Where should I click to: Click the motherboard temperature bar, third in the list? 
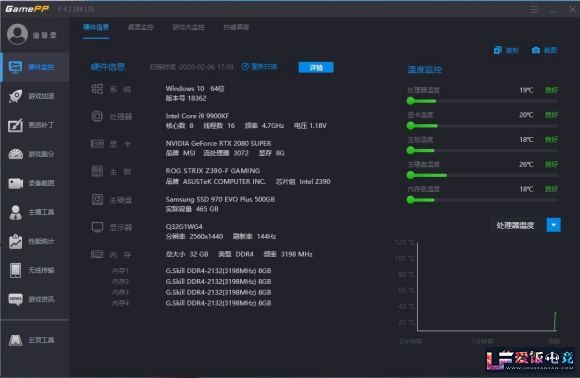(x=482, y=150)
